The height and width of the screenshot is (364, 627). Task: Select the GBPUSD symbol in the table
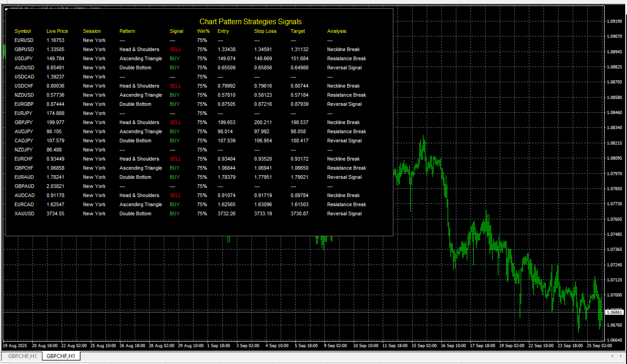click(x=25, y=49)
